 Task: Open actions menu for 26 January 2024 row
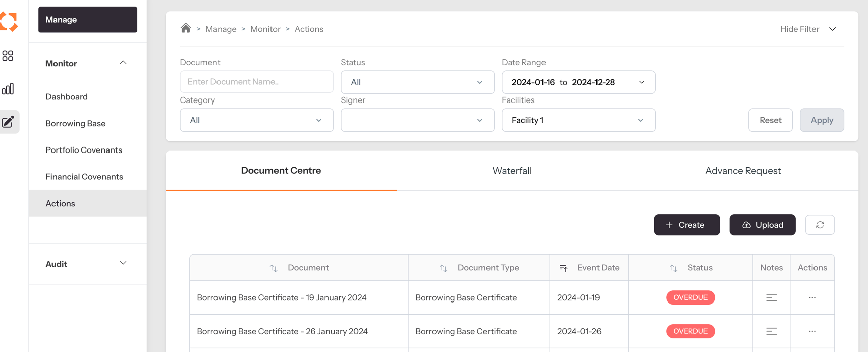812,331
